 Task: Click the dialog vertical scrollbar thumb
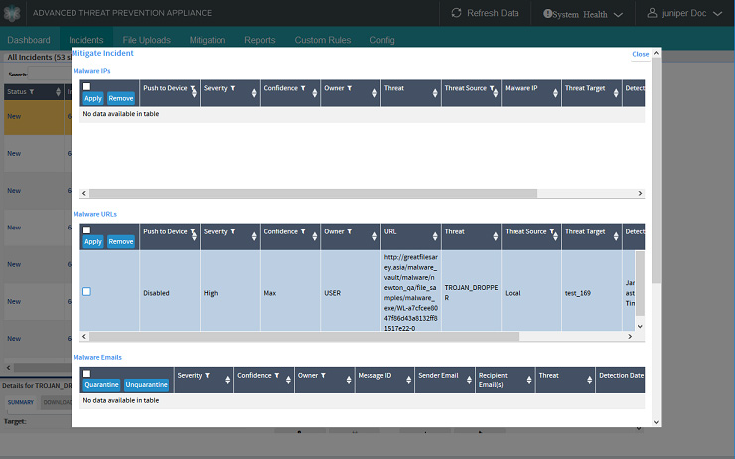656,170
